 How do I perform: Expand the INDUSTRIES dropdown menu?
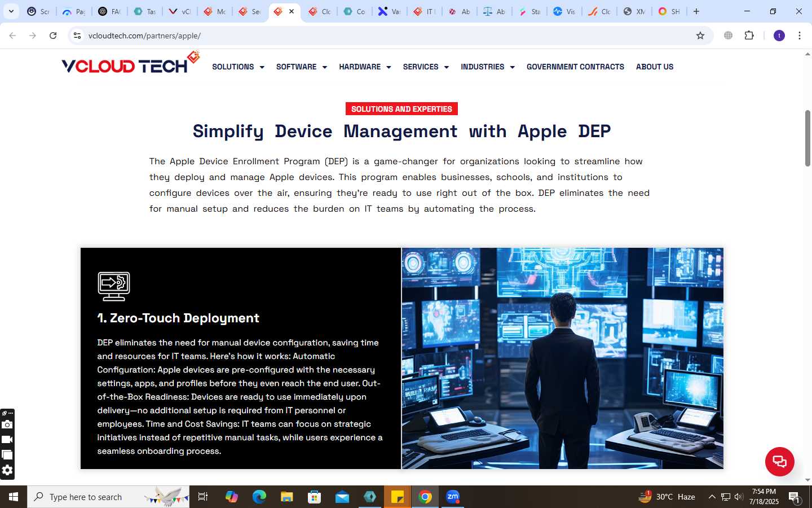tap(488, 67)
